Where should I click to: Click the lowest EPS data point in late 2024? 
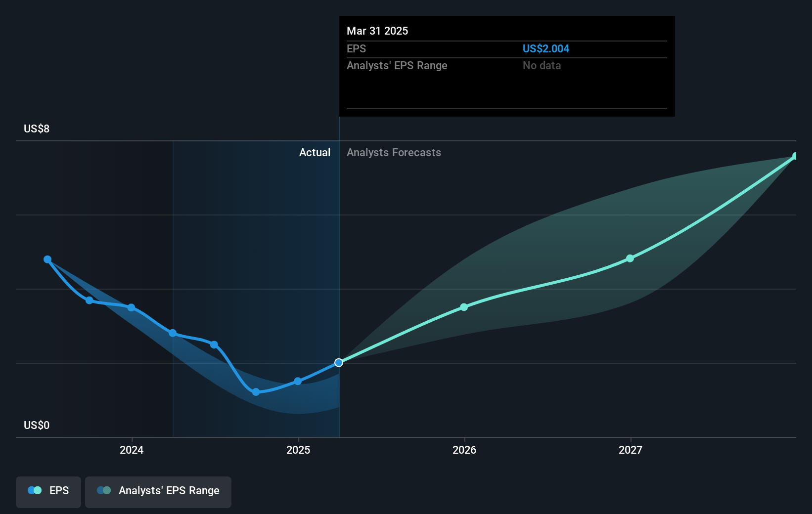256,392
